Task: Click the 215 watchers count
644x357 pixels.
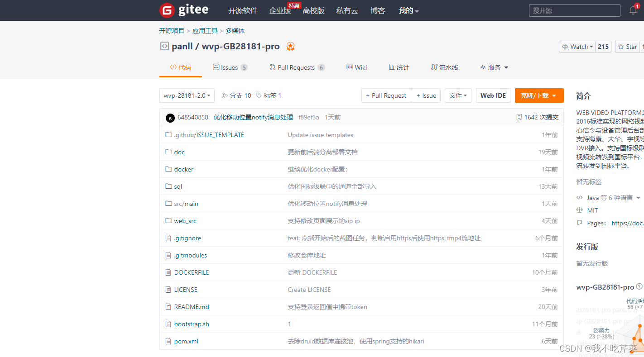Action: pos(603,47)
